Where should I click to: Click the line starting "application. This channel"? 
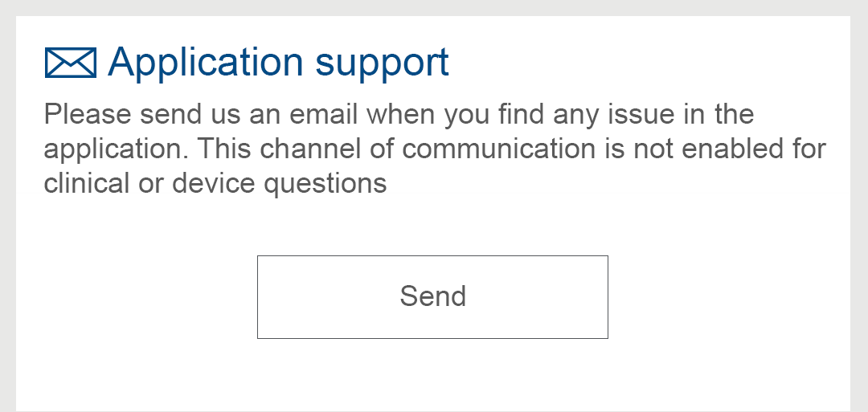click(x=435, y=149)
